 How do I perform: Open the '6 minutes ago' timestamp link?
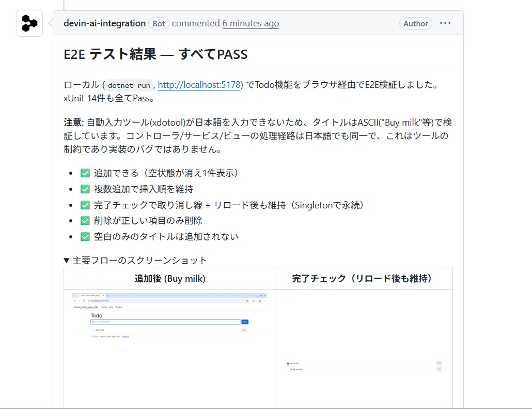(x=251, y=23)
